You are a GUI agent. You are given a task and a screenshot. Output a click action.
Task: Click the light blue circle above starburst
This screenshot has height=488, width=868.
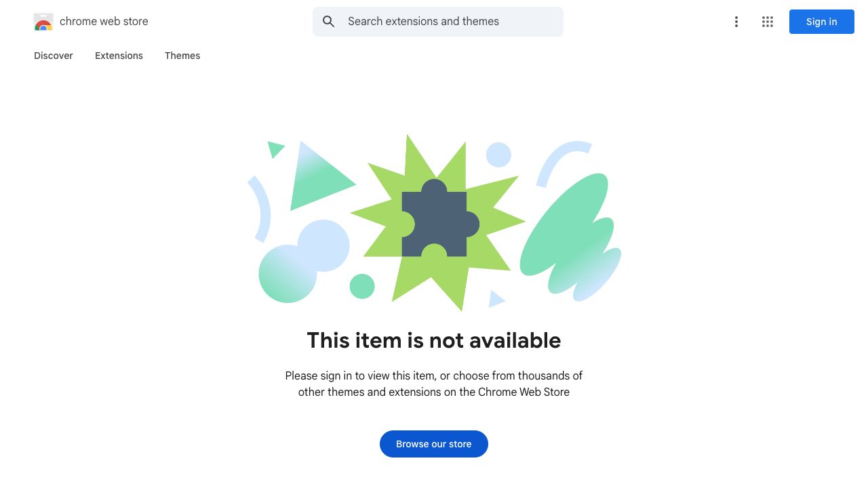tap(498, 155)
